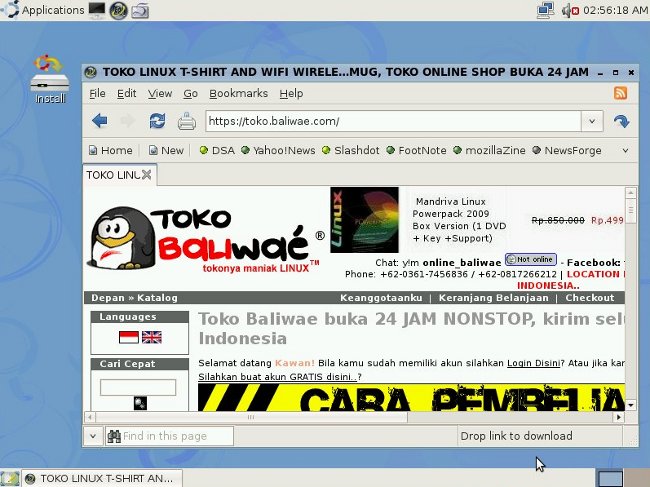
Task: Open the Go menu
Action: 190,94
